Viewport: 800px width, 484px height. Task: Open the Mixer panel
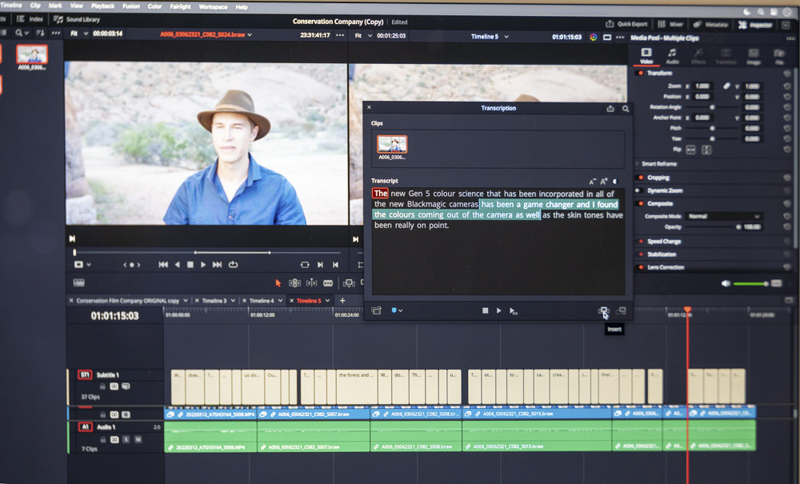[670, 24]
